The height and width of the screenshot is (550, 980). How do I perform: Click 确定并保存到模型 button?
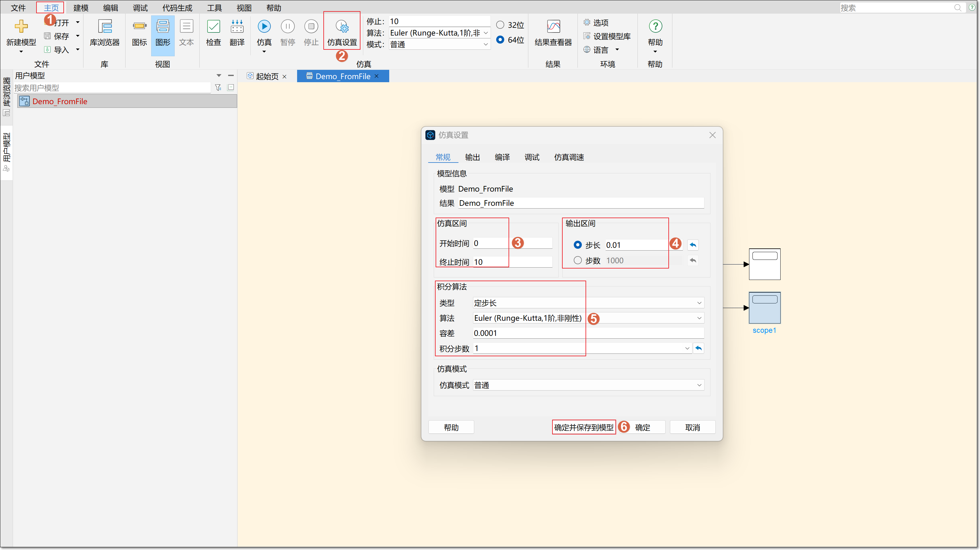click(584, 428)
